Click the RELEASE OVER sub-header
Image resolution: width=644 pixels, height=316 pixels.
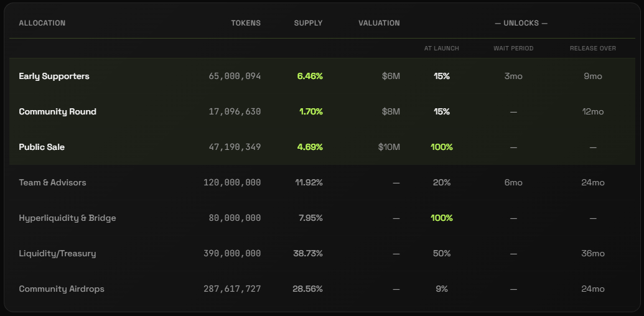point(593,49)
